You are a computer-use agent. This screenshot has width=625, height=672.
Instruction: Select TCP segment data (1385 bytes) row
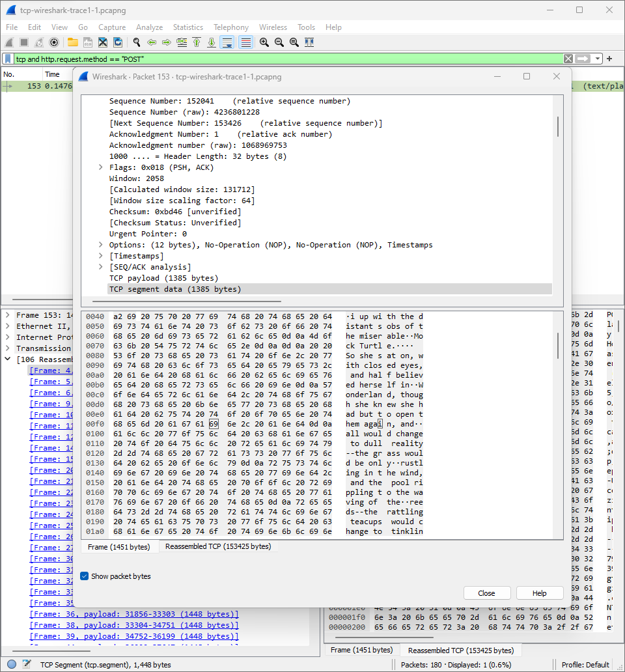[329, 289]
